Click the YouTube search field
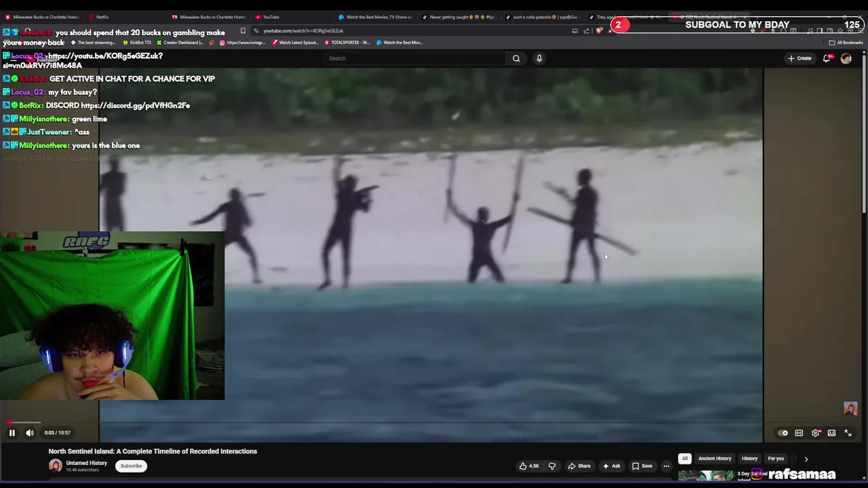The height and width of the screenshot is (488, 868). tap(415, 58)
